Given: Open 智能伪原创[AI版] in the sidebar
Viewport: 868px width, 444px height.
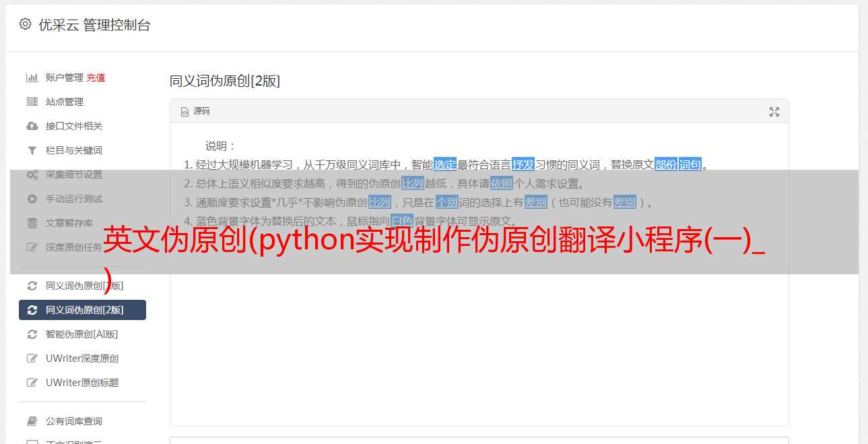Looking at the screenshot, I should 82,334.
